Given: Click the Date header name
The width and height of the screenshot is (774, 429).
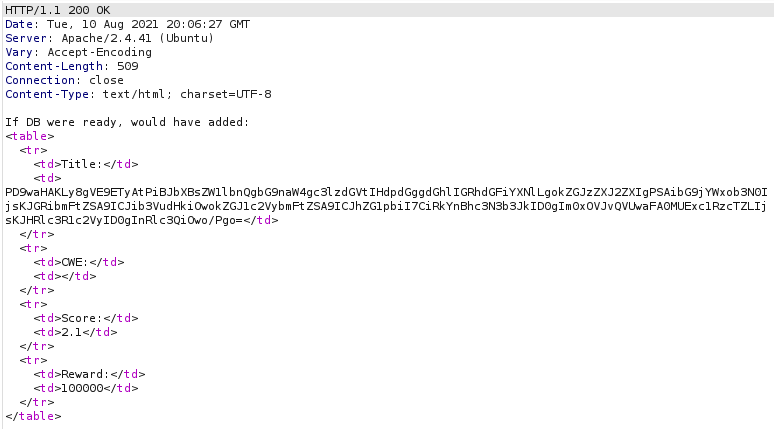Looking at the screenshot, I should click(19, 24).
